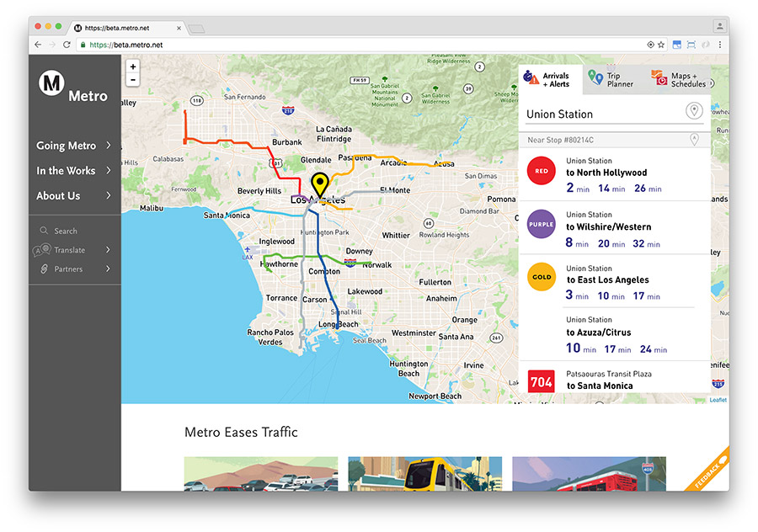Image resolution: width=758 pixels, height=532 pixels.
Task: Click the Union Station search field
Action: click(604, 114)
